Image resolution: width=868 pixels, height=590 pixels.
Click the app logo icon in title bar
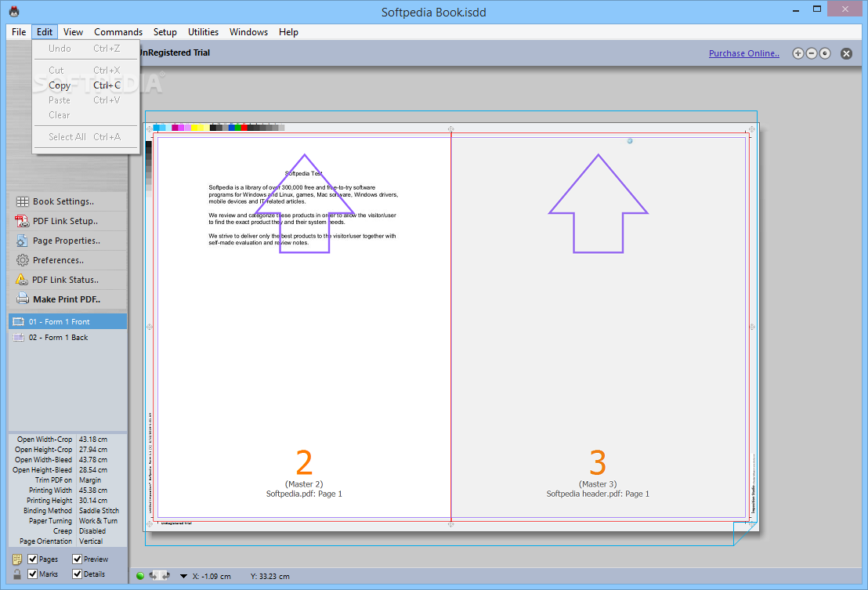click(14, 11)
